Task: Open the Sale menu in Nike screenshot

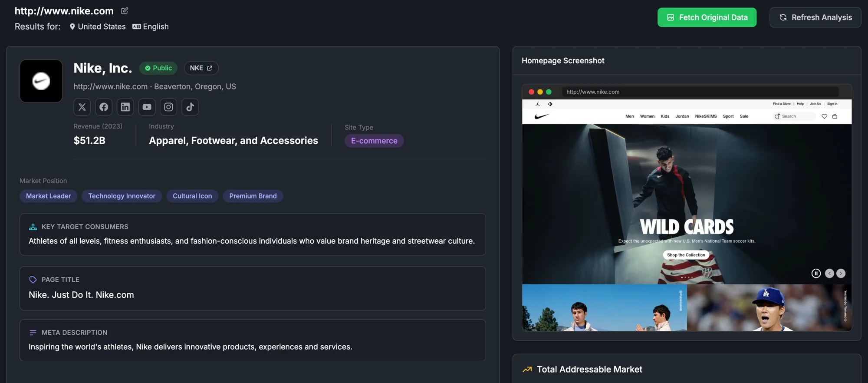Action: point(744,116)
